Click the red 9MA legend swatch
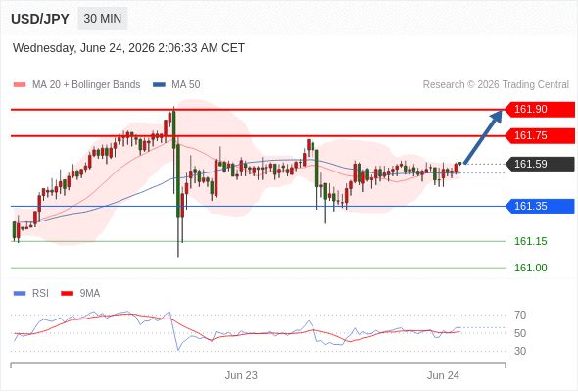This screenshot has width=578, height=392. 67,294
